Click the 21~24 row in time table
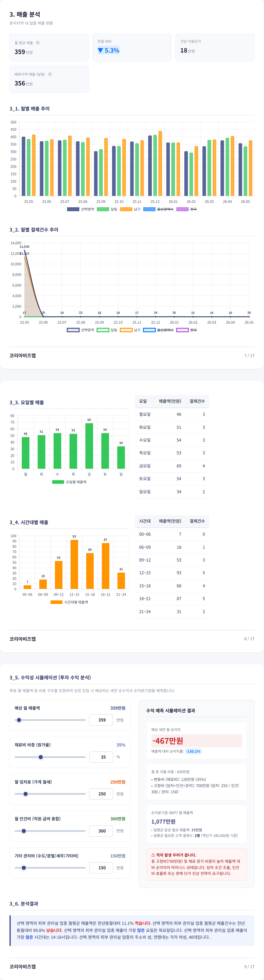Viewport: 264px width, 980px height. [172, 611]
